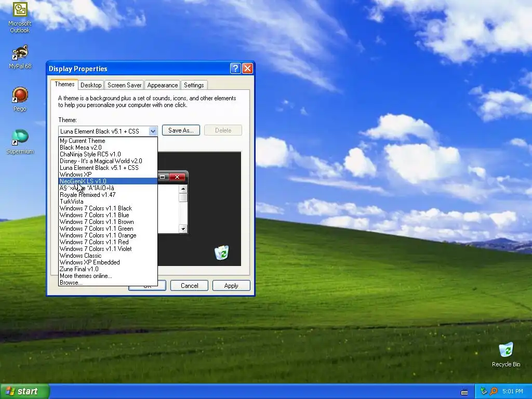Click the Safely Remove Hardware tray icon
This screenshot has height=399, width=532.
click(x=484, y=391)
